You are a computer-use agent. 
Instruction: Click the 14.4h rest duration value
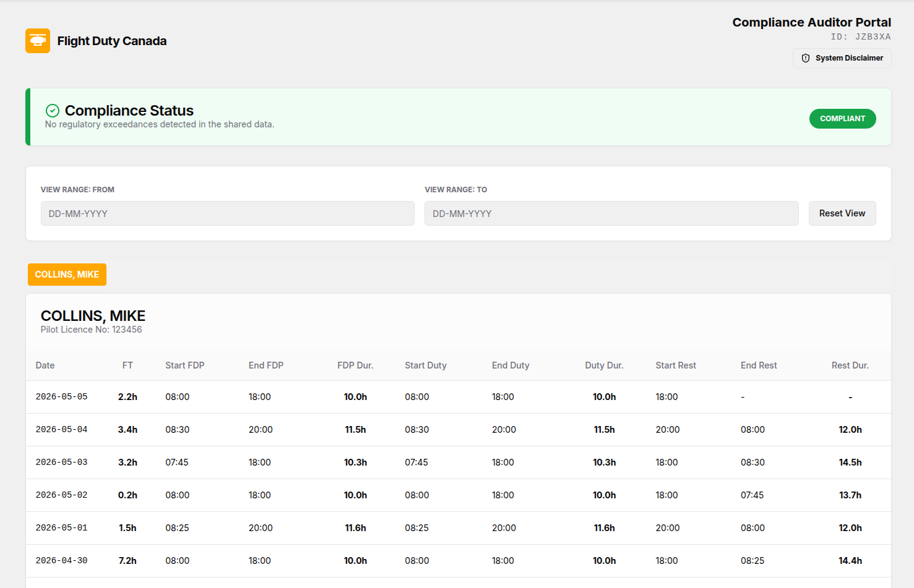(850, 561)
